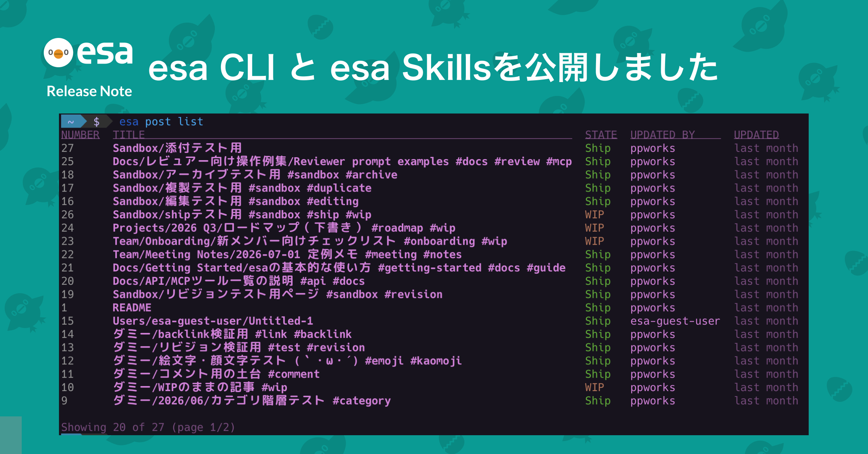Click the headline "esa CLI と esa Skillsを公開しました"
This screenshot has width=868, height=454.
click(x=433, y=67)
